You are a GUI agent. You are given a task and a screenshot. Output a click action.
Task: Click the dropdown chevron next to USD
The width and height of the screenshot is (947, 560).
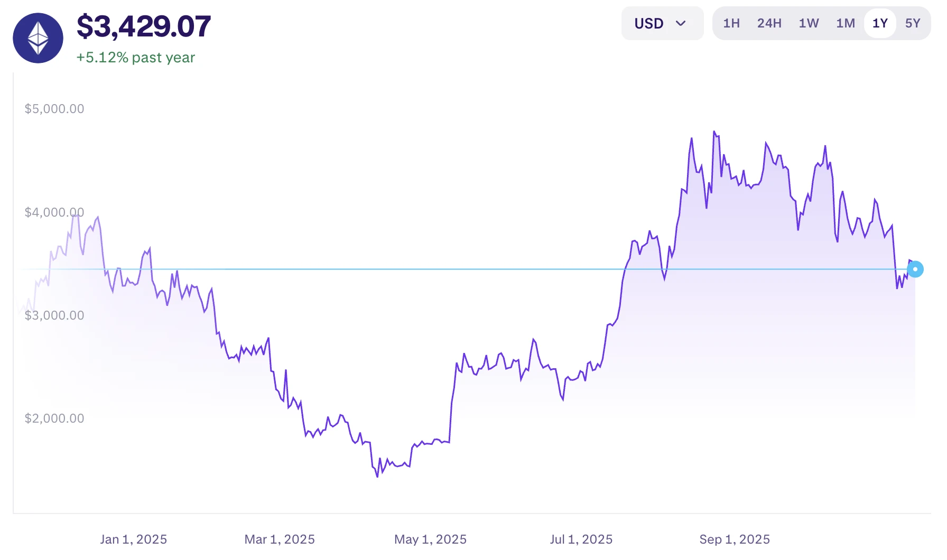pos(681,23)
